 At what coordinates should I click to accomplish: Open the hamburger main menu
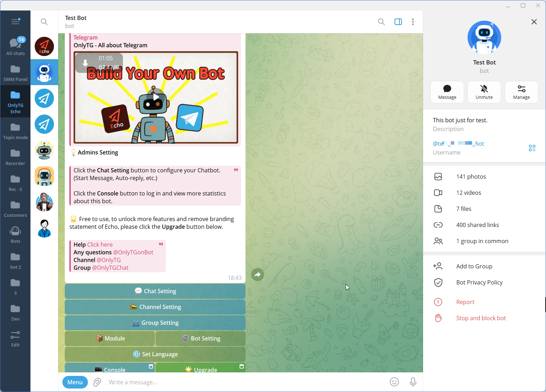[x=15, y=22]
